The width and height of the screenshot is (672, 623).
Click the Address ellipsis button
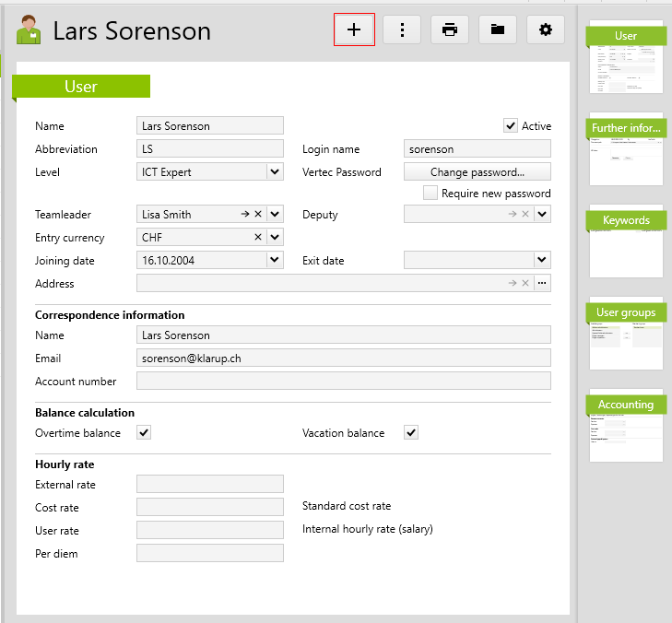coord(542,284)
